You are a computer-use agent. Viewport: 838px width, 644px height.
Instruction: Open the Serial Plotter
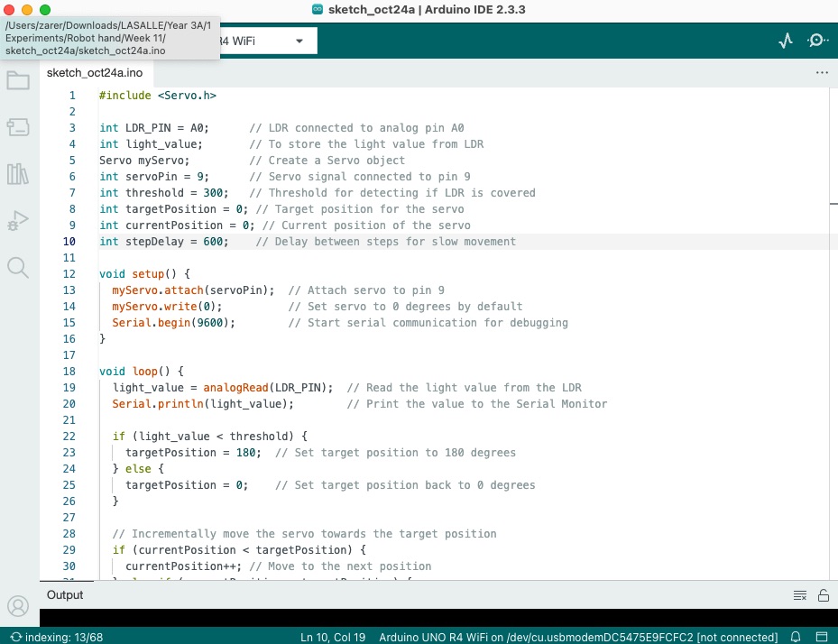pos(786,41)
